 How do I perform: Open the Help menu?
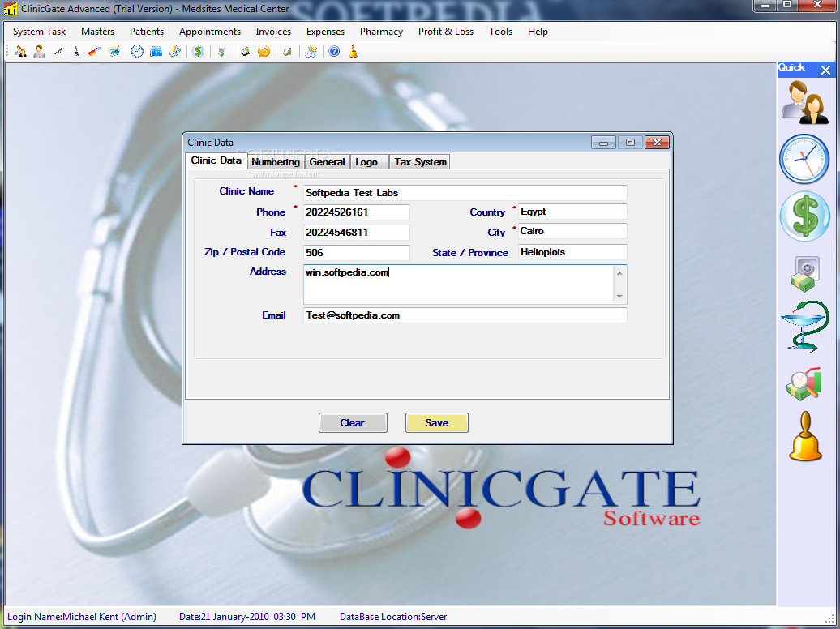(x=538, y=32)
